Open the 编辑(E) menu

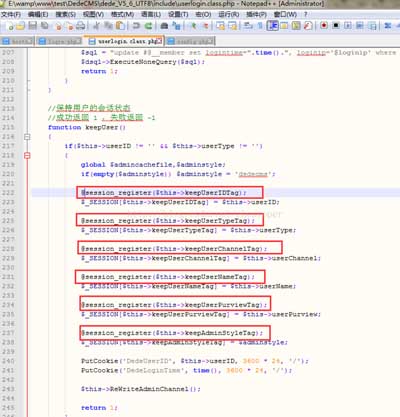coord(38,14)
